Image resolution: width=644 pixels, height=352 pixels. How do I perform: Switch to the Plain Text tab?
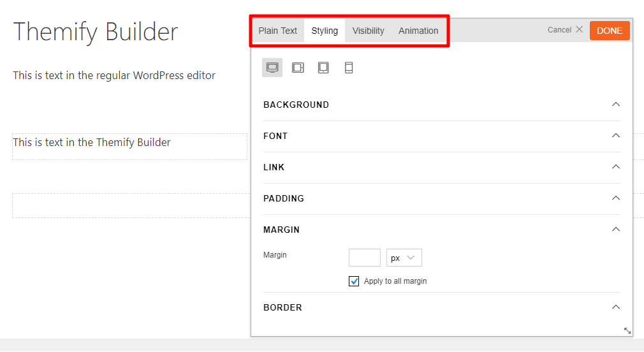(277, 31)
